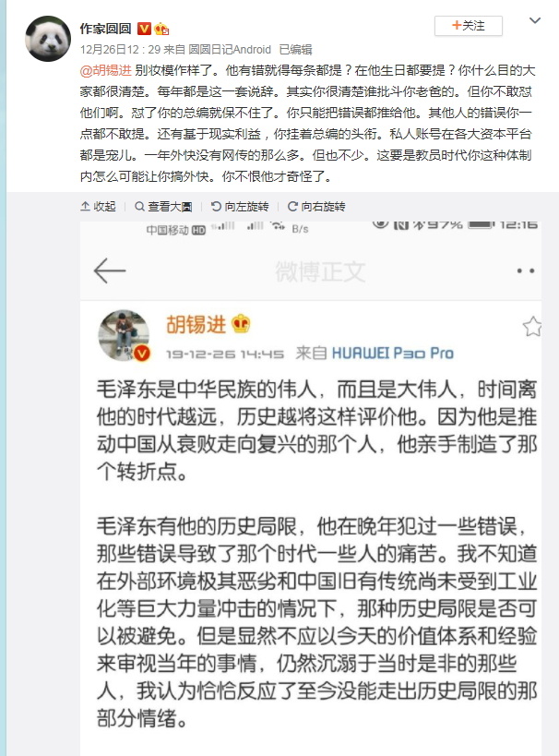Click the 胡锡进 avatar in the screenshot

(124, 335)
